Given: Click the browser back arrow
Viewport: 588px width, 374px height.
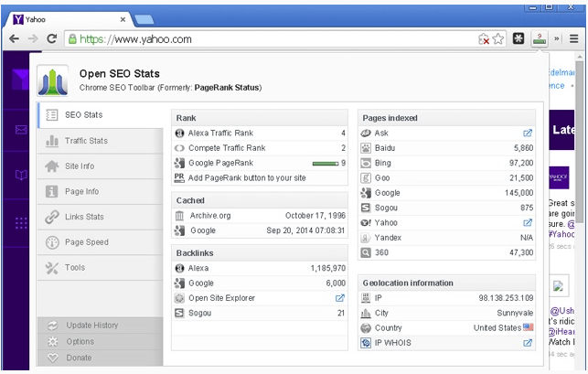Looking at the screenshot, I should [14, 38].
